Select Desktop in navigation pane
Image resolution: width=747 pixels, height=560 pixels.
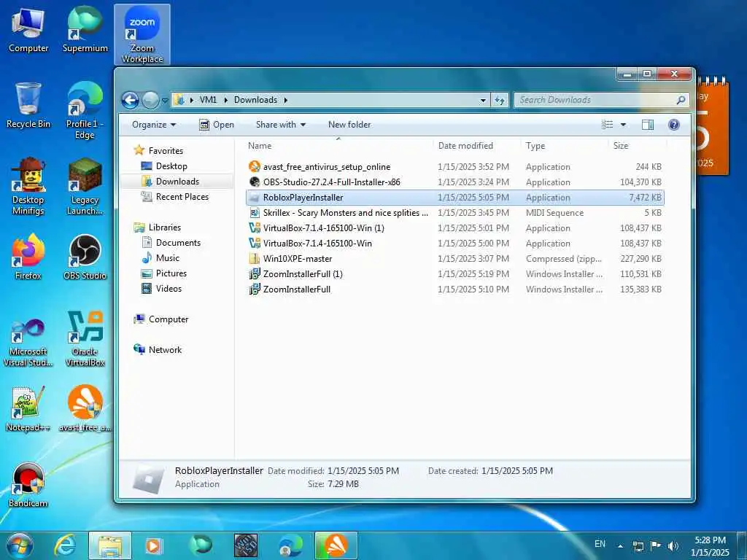click(x=171, y=166)
